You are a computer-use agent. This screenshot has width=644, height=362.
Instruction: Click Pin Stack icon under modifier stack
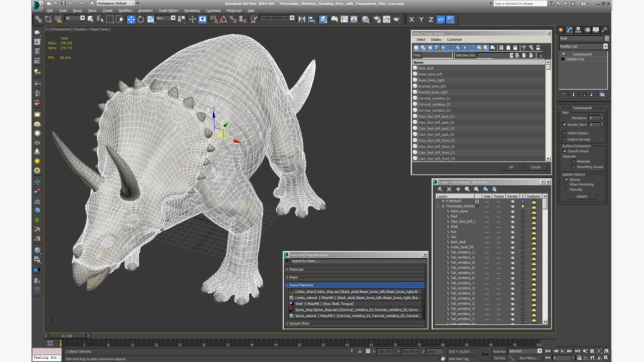pyautogui.click(x=563, y=95)
